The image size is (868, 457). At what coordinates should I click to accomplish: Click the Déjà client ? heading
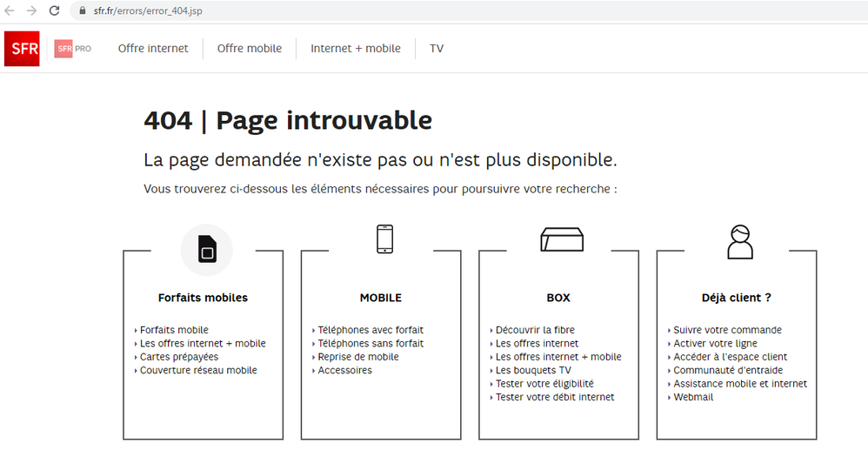[x=737, y=298]
